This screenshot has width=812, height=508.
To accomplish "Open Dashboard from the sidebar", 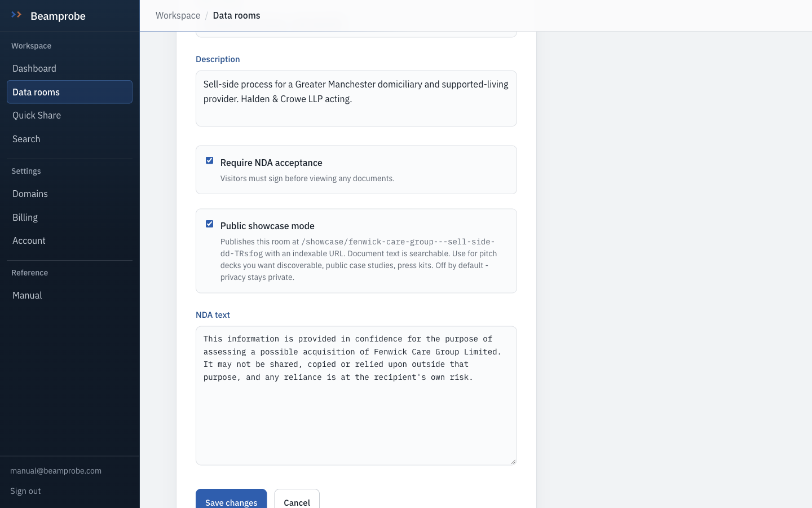I will pyautogui.click(x=69, y=68).
